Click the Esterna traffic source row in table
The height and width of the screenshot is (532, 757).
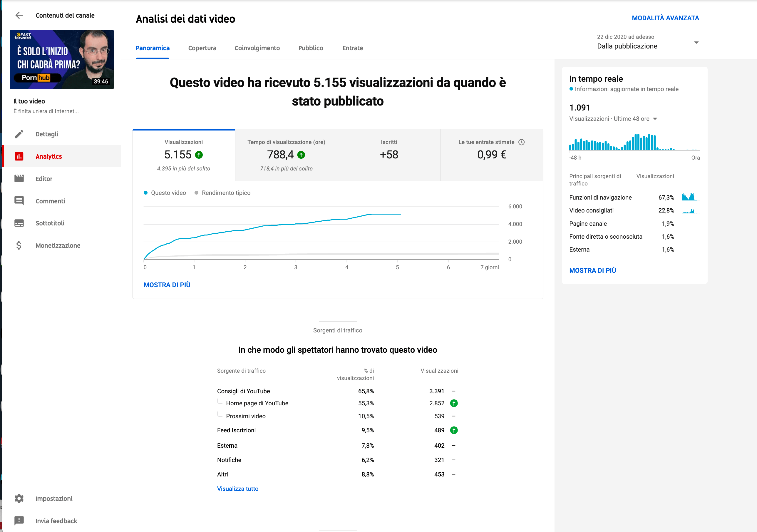[338, 446]
